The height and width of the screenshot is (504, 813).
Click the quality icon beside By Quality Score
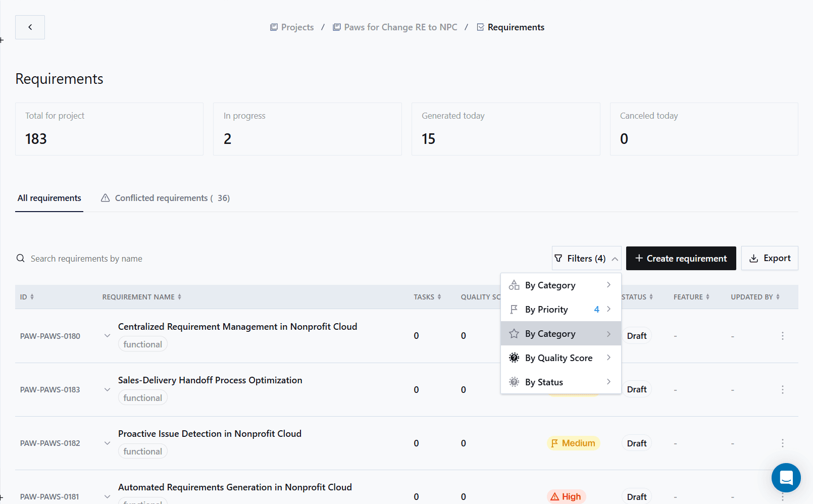coord(514,358)
